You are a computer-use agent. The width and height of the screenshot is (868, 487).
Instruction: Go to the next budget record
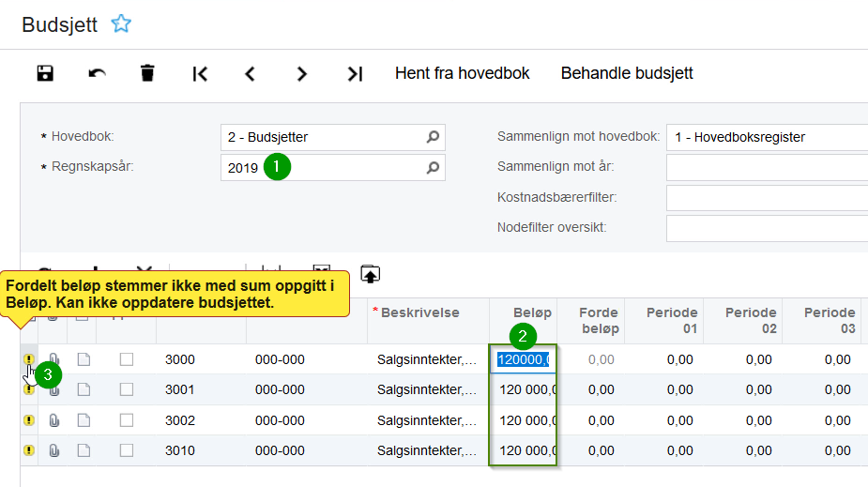(x=301, y=73)
